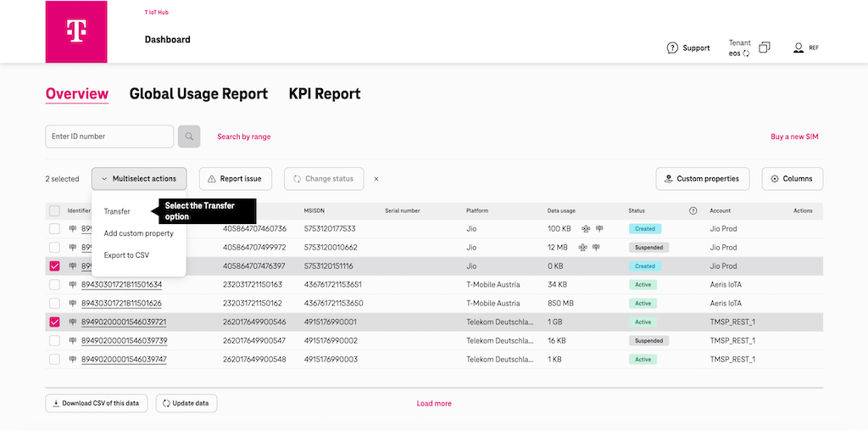868x431 pixels.
Task: Refresh tenant eos sync icon
Action: point(746,53)
